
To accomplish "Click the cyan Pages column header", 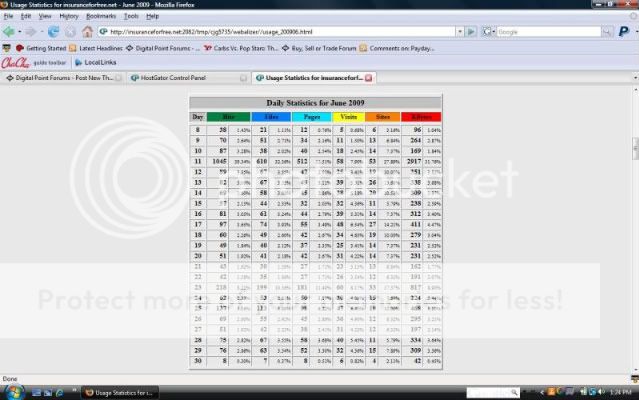I will 312,117.
